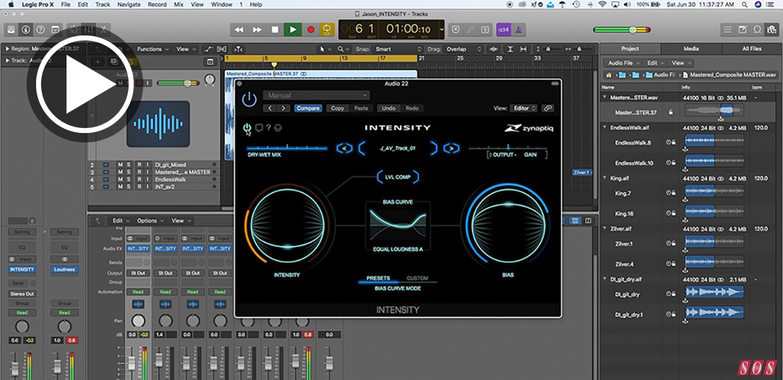Screen dimensions: 783x380
Task: Click the Wi-Fi menu bar icon
Action: point(603,4)
